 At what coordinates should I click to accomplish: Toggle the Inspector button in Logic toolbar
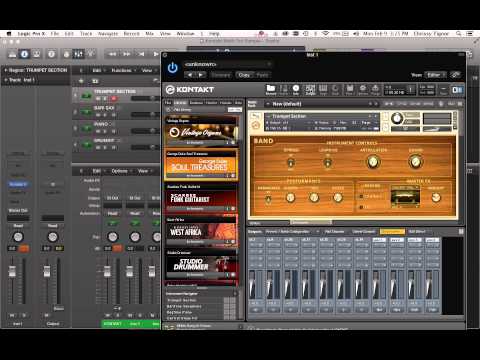click(24, 54)
